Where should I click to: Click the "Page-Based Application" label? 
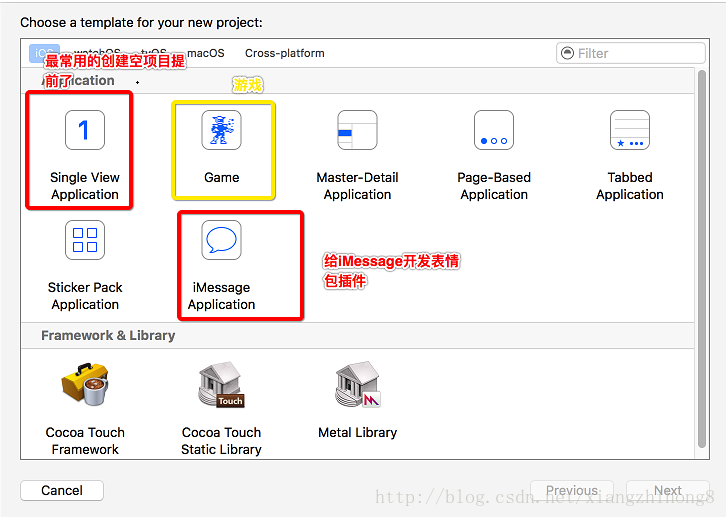(x=494, y=186)
